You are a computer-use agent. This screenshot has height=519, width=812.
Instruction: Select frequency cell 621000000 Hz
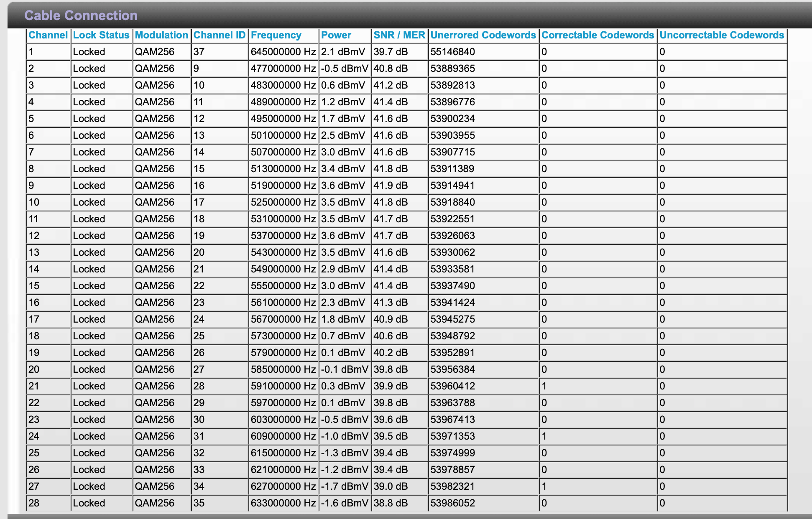click(283, 470)
